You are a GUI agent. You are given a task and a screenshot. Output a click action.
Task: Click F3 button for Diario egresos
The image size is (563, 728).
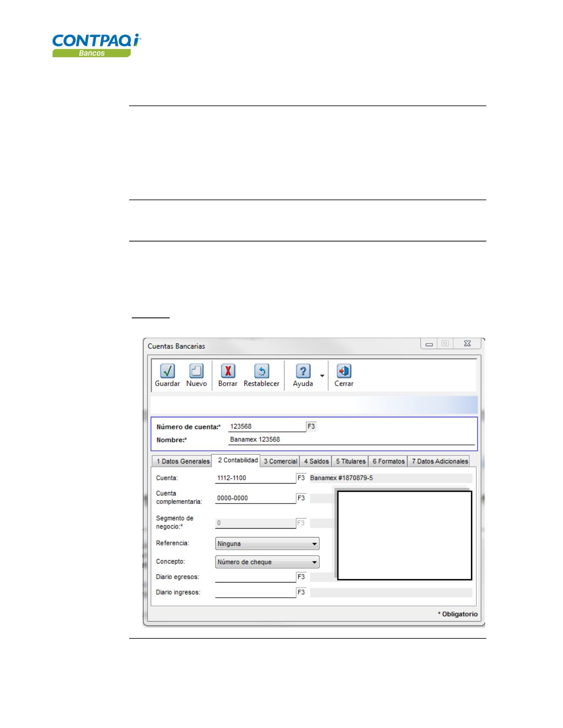click(301, 577)
